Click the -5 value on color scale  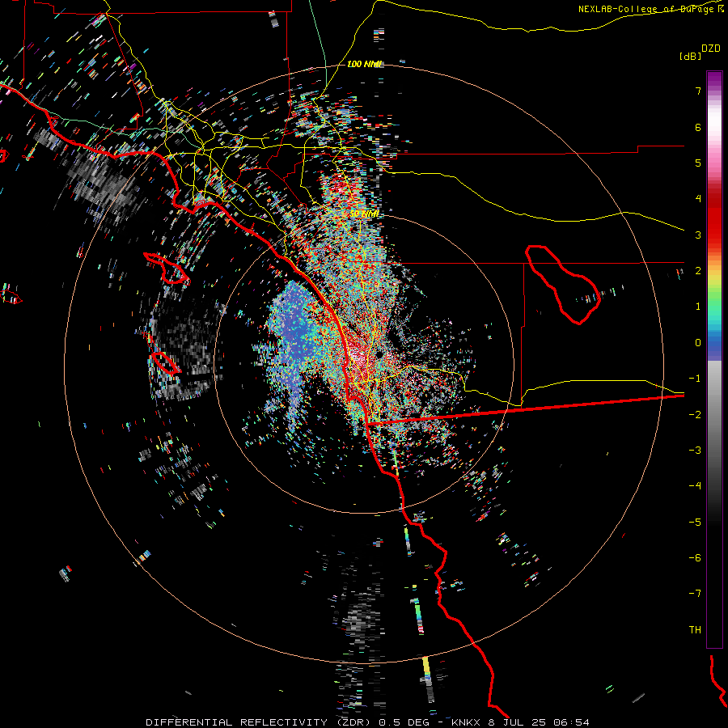[x=695, y=523]
